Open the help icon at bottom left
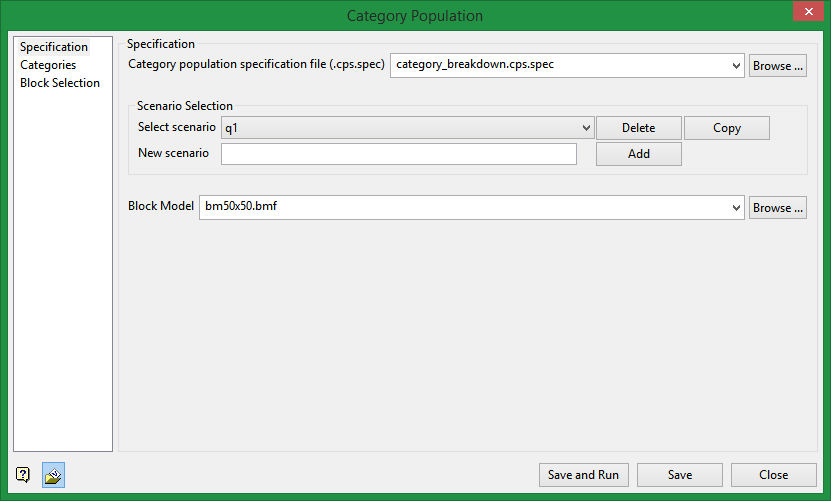The height and width of the screenshot is (501, 831). tap(23, 474)
